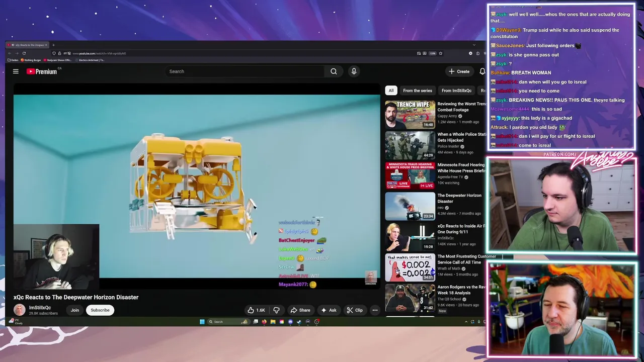
Task: Open Nothing Burger bookmark
Action: click(x=31, y=60)
